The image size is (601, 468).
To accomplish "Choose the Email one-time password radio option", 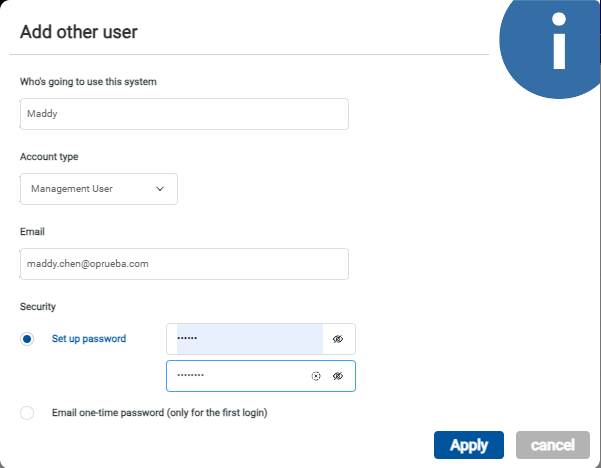I will tap(27, 413).
